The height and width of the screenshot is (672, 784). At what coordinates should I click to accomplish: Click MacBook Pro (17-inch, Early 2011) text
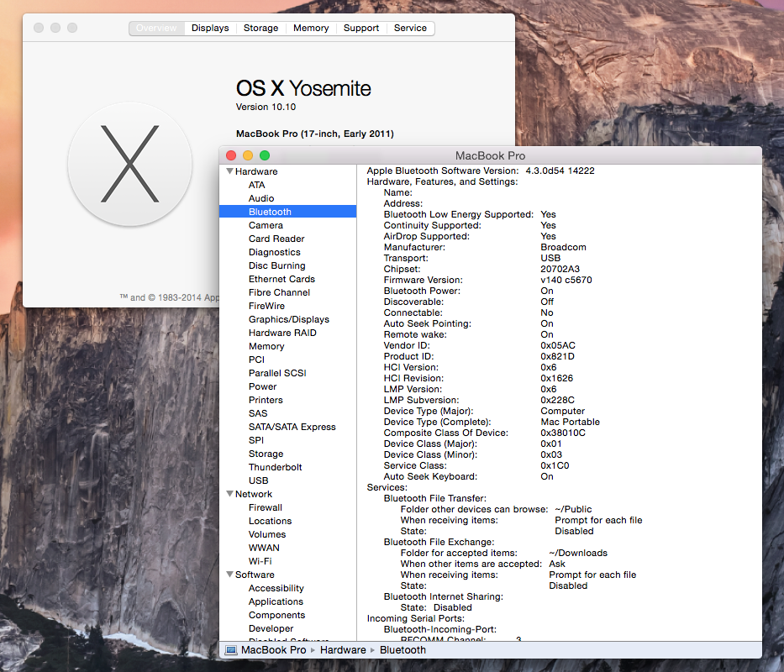[315, 134]
